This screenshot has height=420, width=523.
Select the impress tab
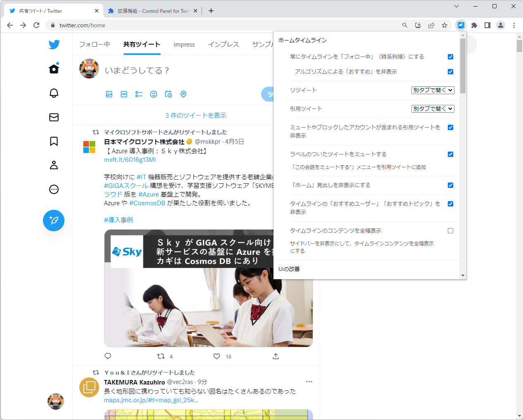pos(184,44)
